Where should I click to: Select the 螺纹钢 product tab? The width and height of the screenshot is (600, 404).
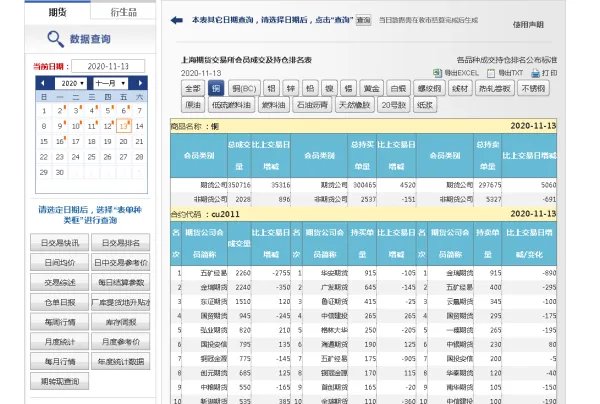click(x=429, y=88)
